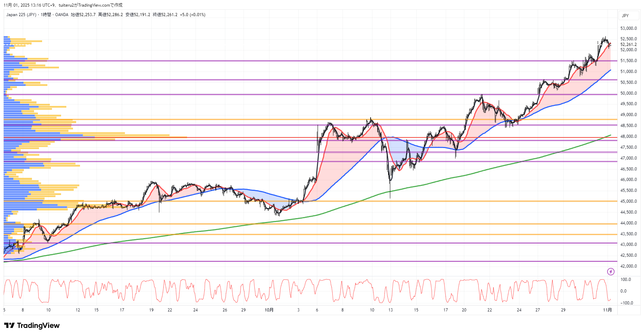
Task: Click the -100.0 level on oscillator scale
Action: click(x=626, y=303)
